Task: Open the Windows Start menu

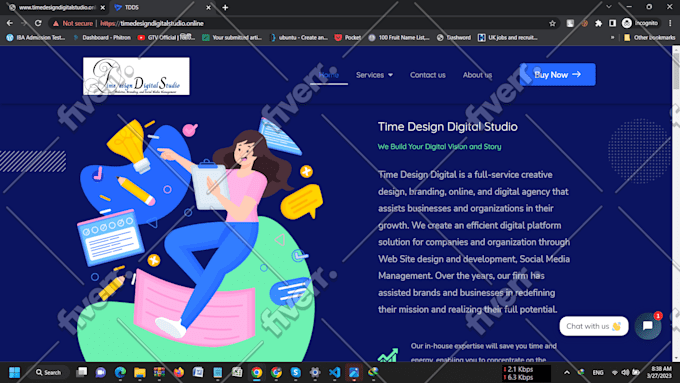Action: tap(14, 373)
